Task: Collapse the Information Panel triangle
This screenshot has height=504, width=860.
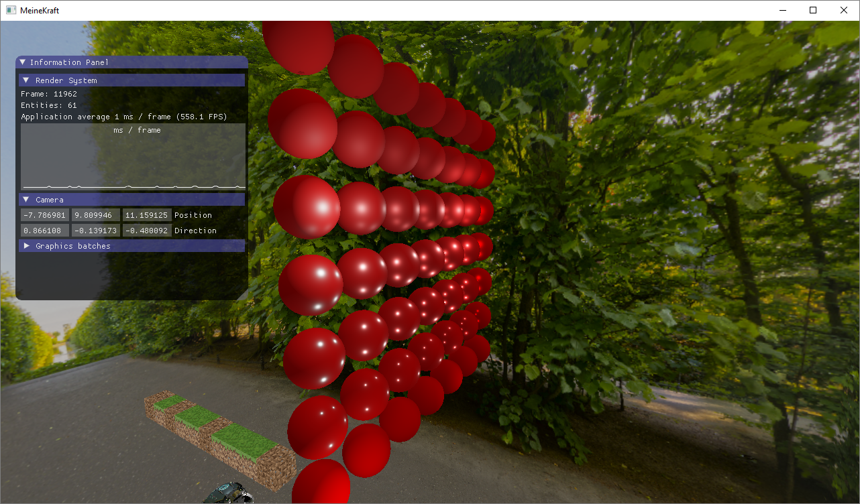Action: [x=23, y=62]
